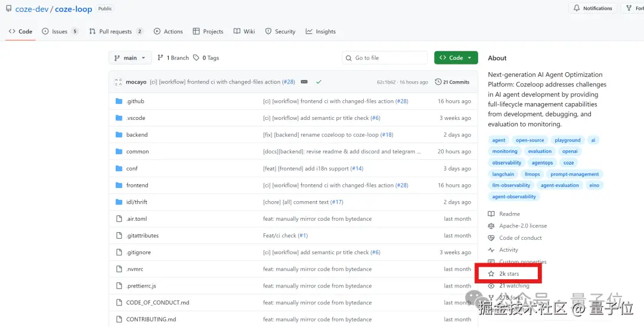The width and height of the screenshot is (644, 327).
Task: Click the backend folder icon
Action: point(119,135)
